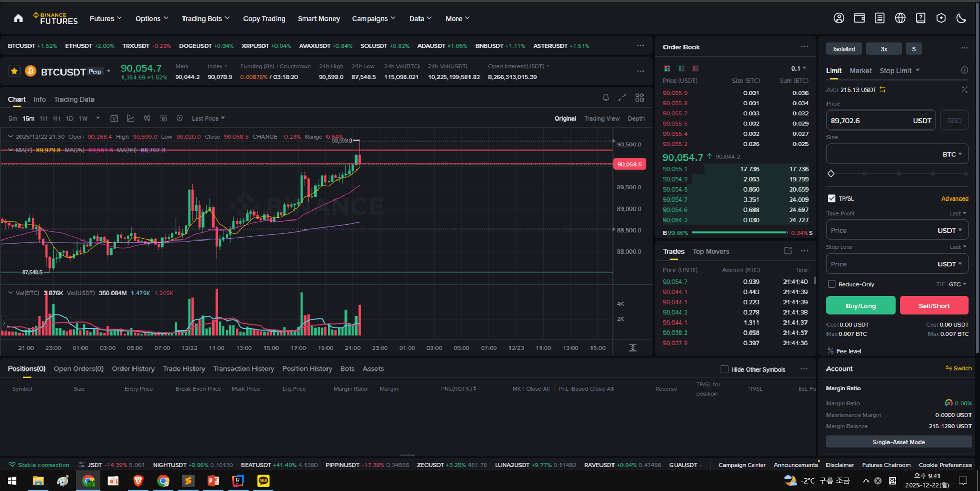The height and width of the screenshot is (491, 980).
Task: Show bids-only order book view
Action: pyautogui.click(x=681, y=68)
